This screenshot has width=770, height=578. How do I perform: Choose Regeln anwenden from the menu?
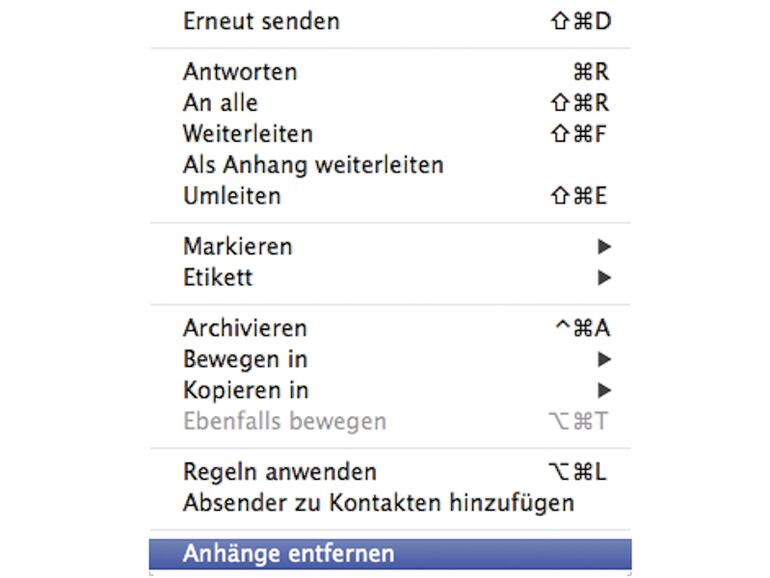click(280, 471)
